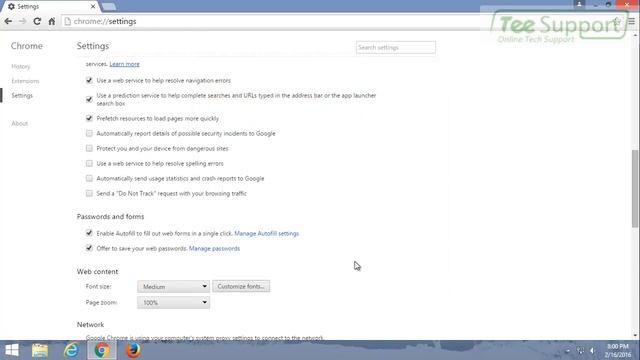Screen dimensions: 640x360
Task: Open the Page zoom dropdown
Action: pos(173,302)
